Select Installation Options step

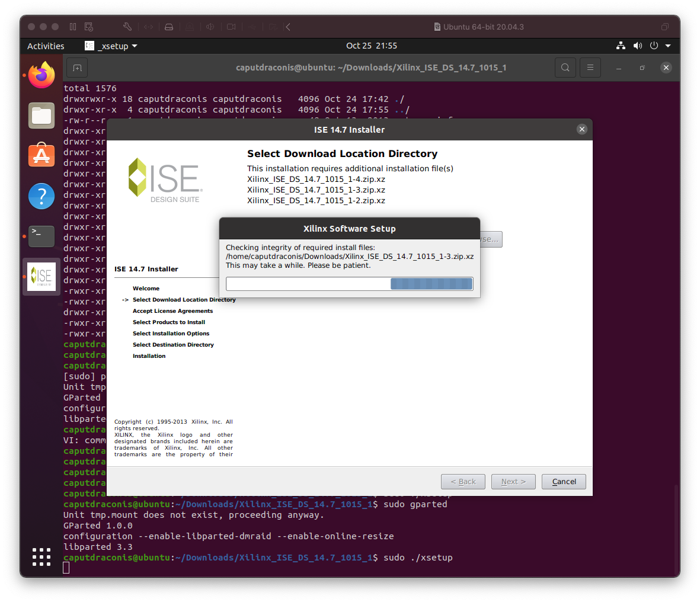tap(171, 334)
